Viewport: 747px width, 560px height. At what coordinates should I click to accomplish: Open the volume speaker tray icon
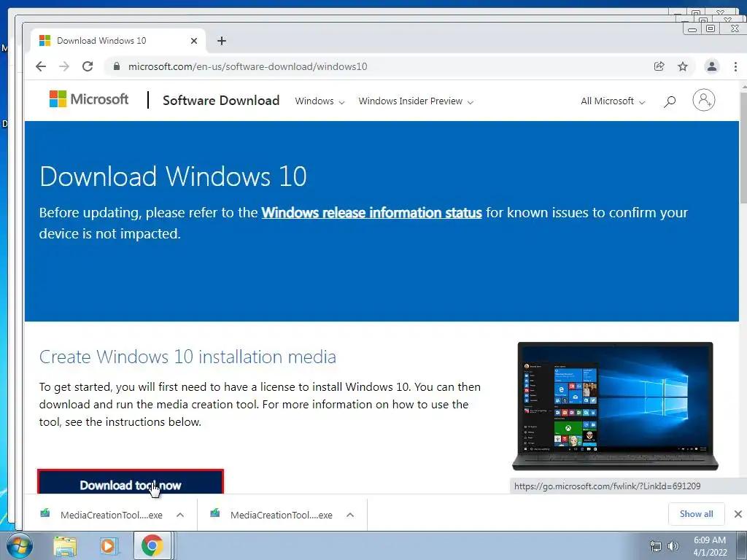(x=673, y=546)
